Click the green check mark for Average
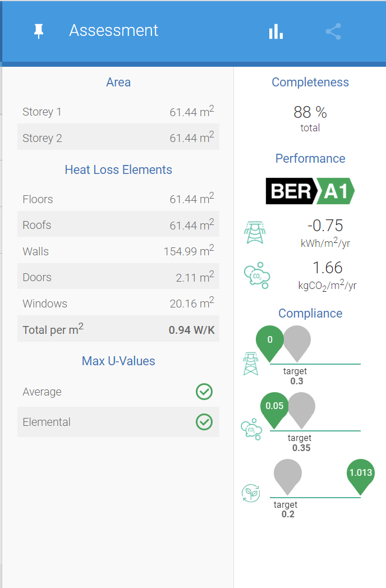 point(204,392)
